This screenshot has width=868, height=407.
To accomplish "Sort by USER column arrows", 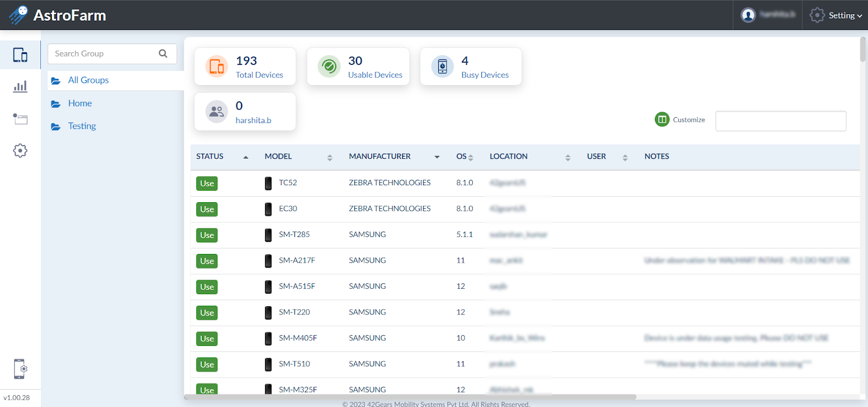I will pyautogui.click(x=625, y=157).
